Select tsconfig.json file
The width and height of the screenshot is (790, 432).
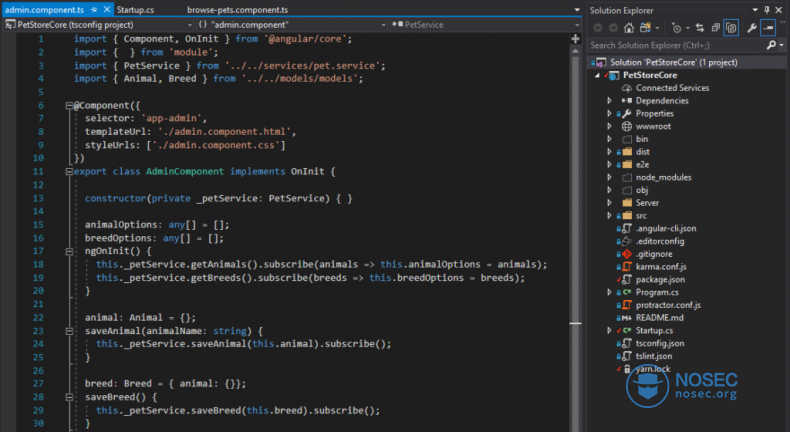660,344
